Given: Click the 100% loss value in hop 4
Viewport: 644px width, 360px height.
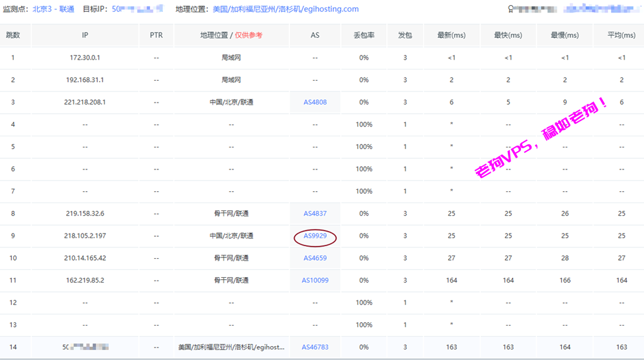Looking at the screenshot, I should click(364, 124).
